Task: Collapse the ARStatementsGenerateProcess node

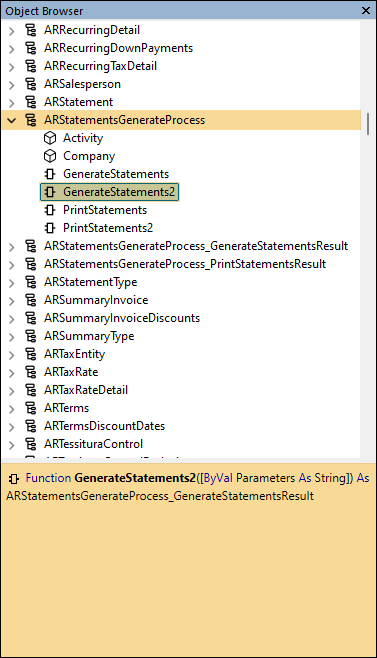Action: (12, 120)
